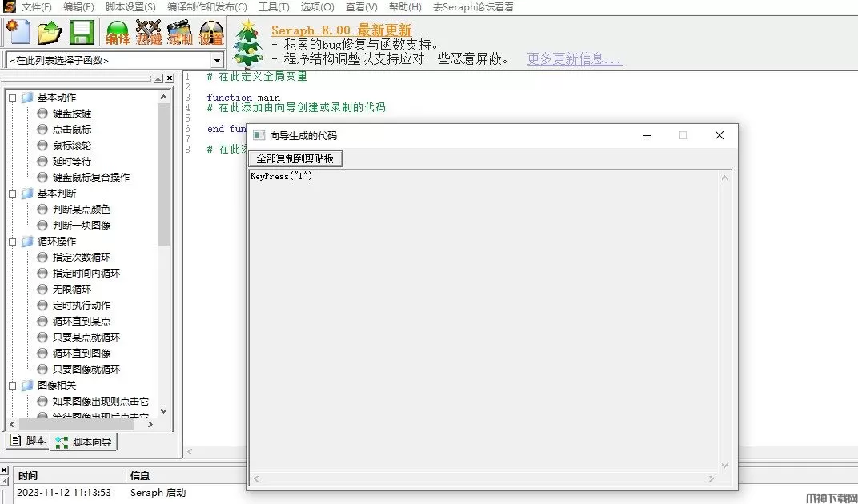Click 全部复制到剪贴板 button
This screenshot has height=504, width=858.
pos(295,158)
